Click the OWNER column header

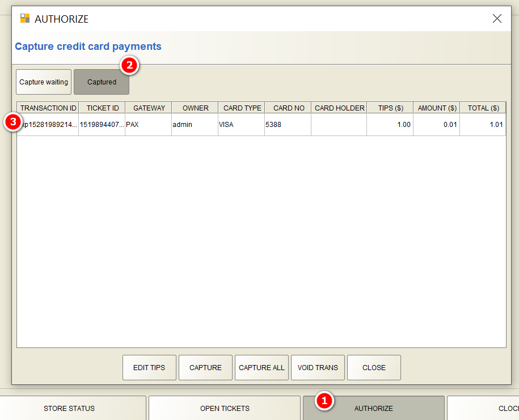point(195,108)
